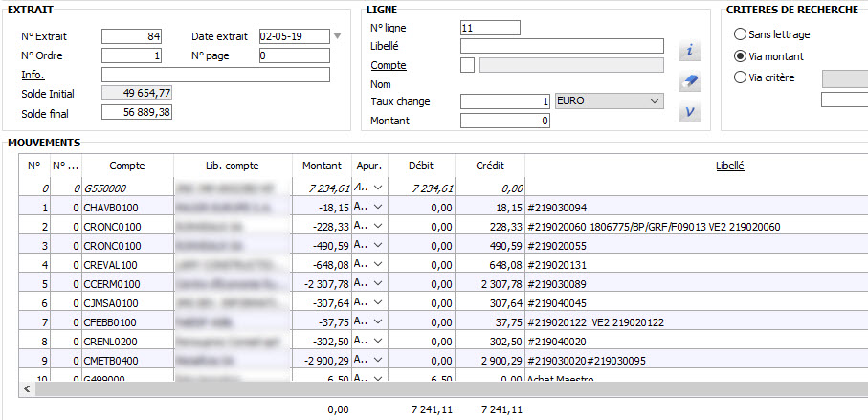Focus the Libellé text field
This screenshot has height=420, width=868.
562,46
